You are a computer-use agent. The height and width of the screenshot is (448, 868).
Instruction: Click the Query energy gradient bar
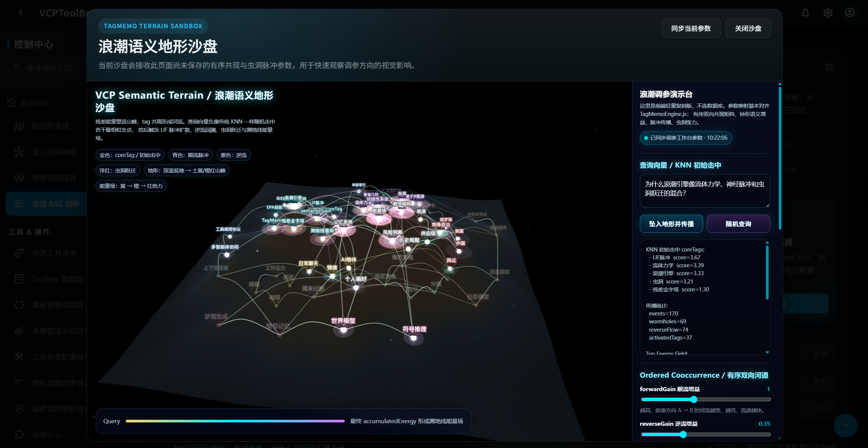coord(235,421)
